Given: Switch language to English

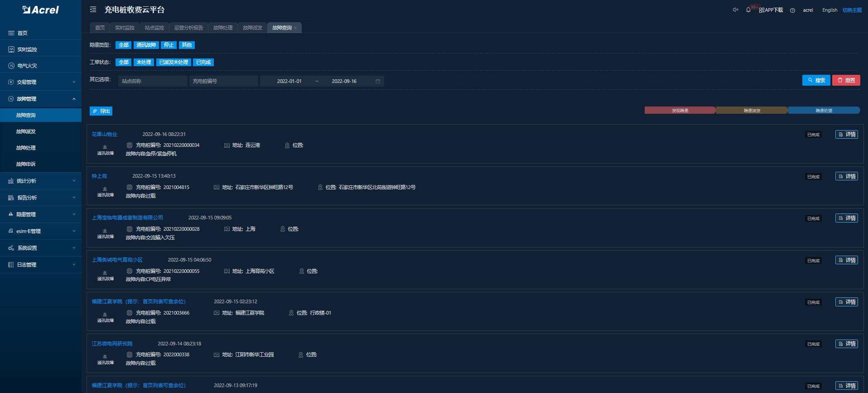Looking at the screenshot, I should tap(829, 10).
